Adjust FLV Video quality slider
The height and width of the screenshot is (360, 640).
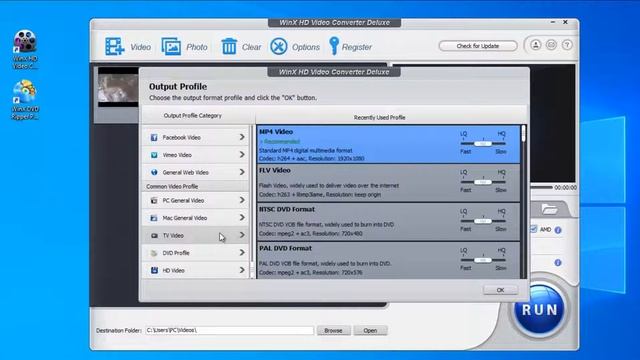483,182
